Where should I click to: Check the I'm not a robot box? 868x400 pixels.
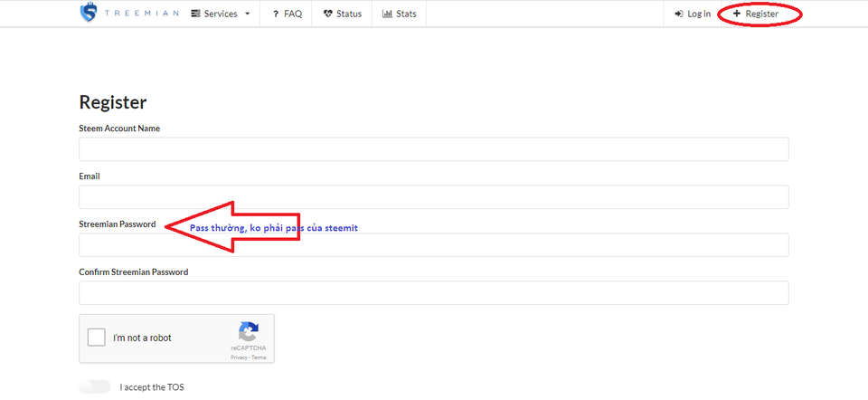(97, 338)
